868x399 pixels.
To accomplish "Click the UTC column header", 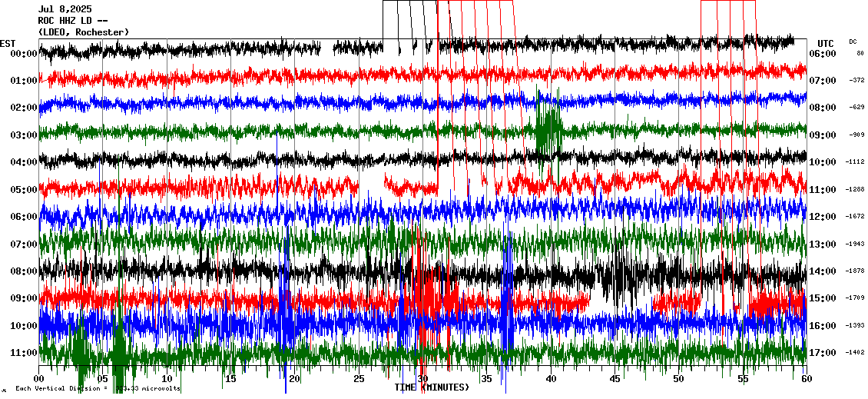I will click(x=826, y=43).
